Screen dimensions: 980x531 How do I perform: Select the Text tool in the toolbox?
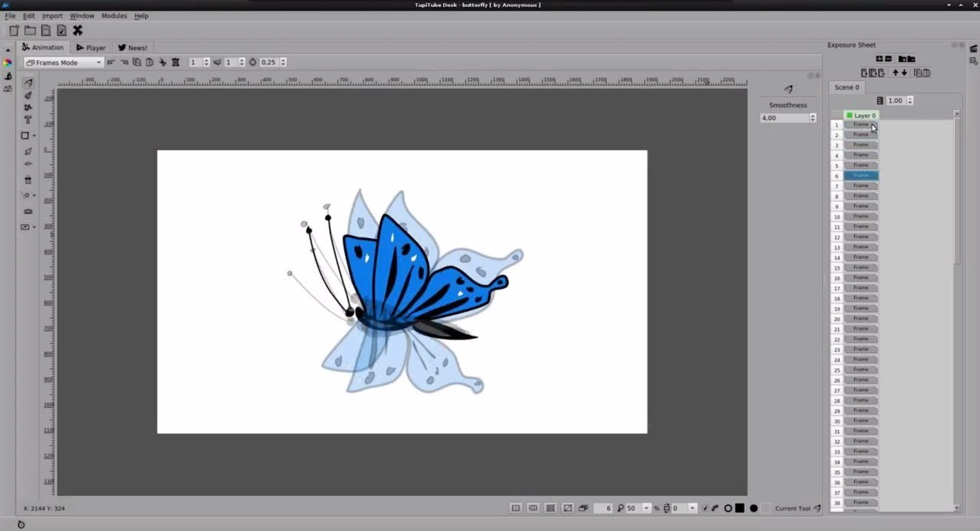point(28,120)
